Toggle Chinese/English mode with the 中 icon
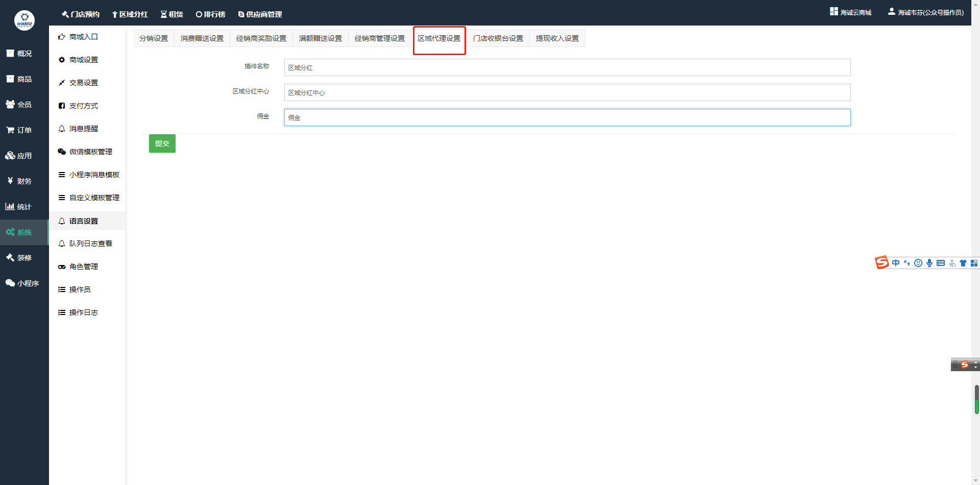The image size is (980, 485). coord(896,263)
